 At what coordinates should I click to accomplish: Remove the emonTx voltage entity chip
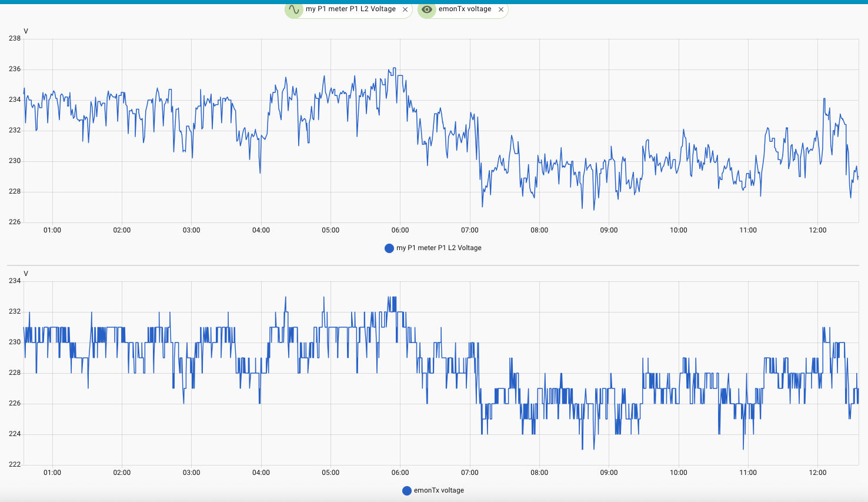click(501, 9)
